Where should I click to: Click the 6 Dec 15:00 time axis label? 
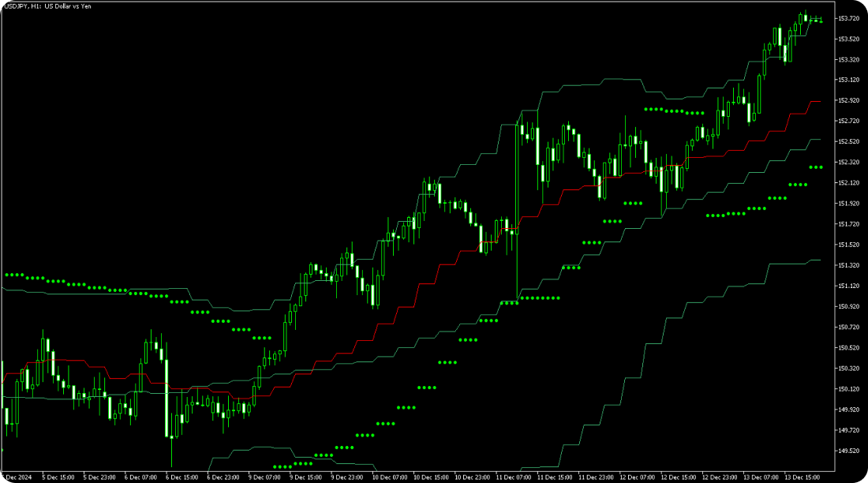coord(182,477)
